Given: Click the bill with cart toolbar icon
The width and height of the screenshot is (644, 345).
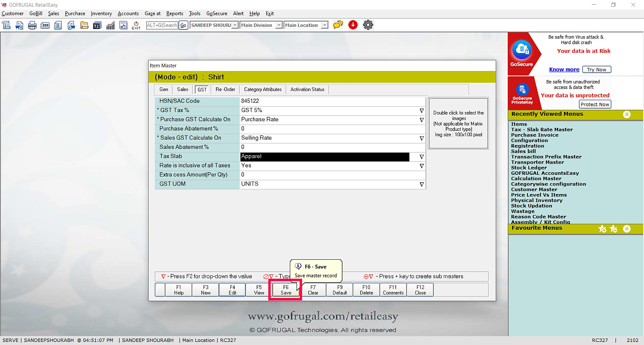Looking at the screenshot, I should tap(19, 25).
